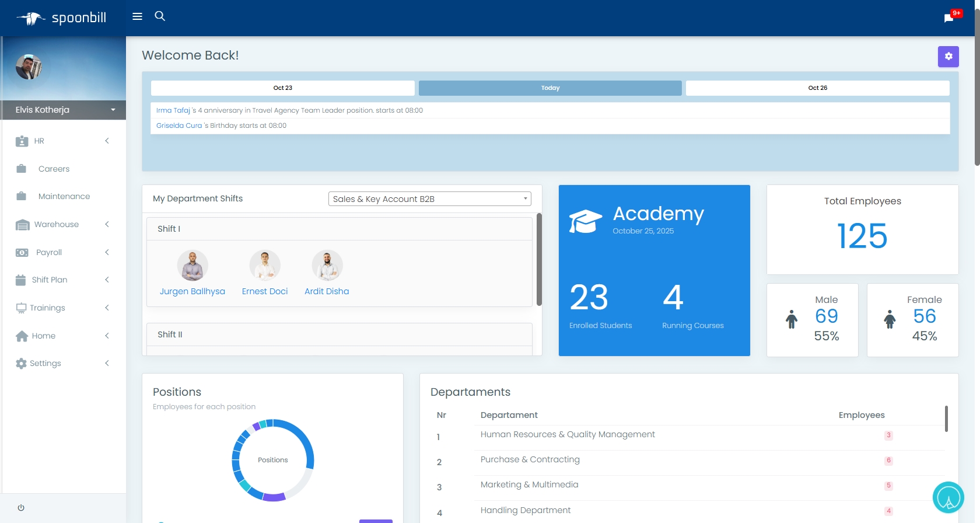Image resolution: width=980 pixels, height=523 pixels.
Task: Open the Ardit Disha name link
Action: [327, 291]
